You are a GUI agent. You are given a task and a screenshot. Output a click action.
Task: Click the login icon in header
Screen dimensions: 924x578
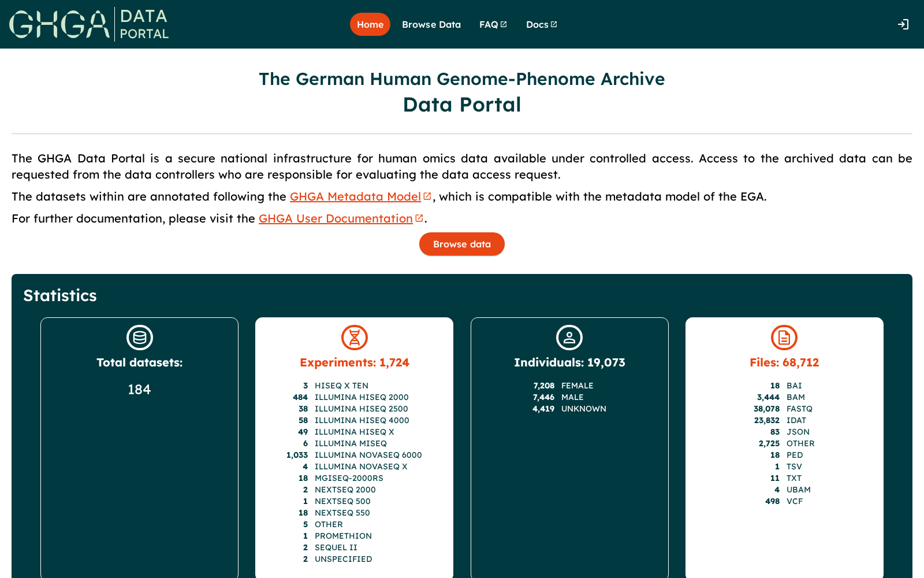tap(903, 24)
